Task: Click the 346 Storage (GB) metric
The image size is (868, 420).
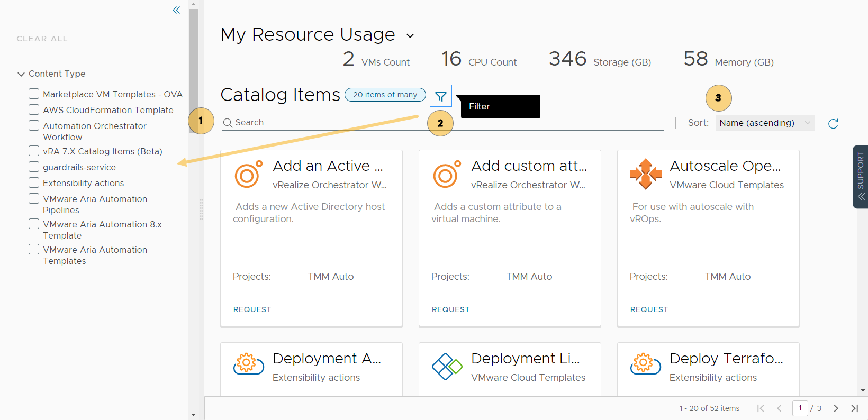Action: [x=600, y=59]
